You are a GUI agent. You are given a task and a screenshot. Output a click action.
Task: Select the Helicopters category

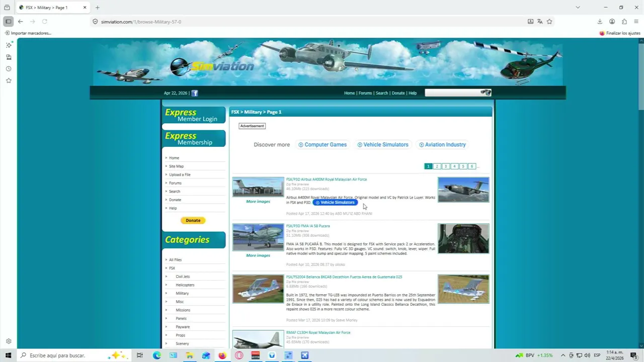[x=185, y=285]
